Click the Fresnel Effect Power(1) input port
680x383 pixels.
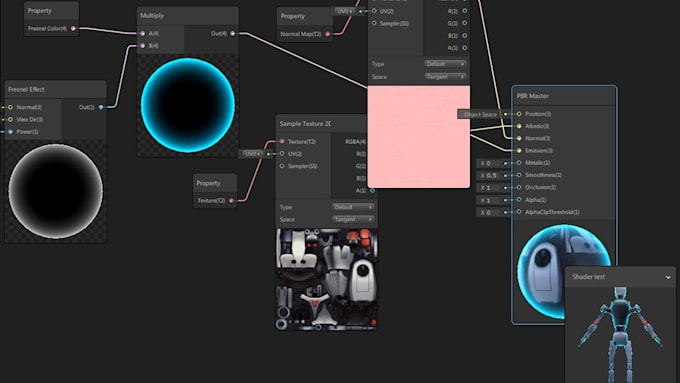pos(10,131)
